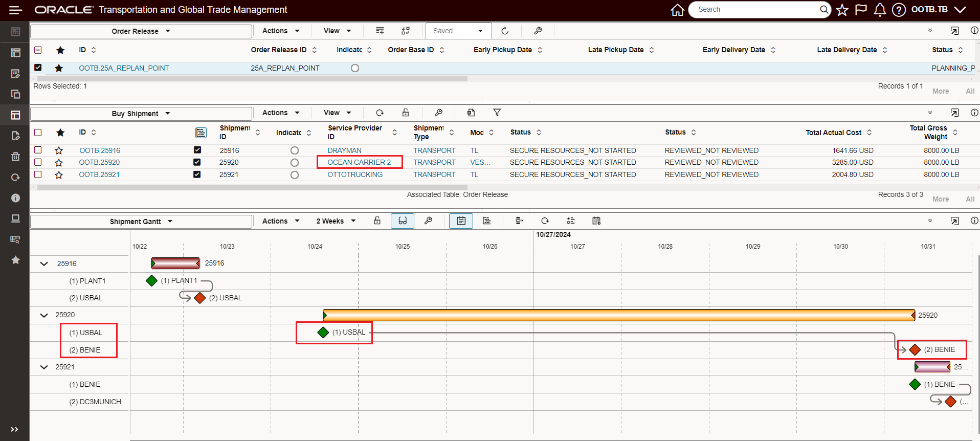Viewport: 980px width, 441px height.
Task: Collapse shipment 25921 in Gantt tree
Action: click(44, 367)
